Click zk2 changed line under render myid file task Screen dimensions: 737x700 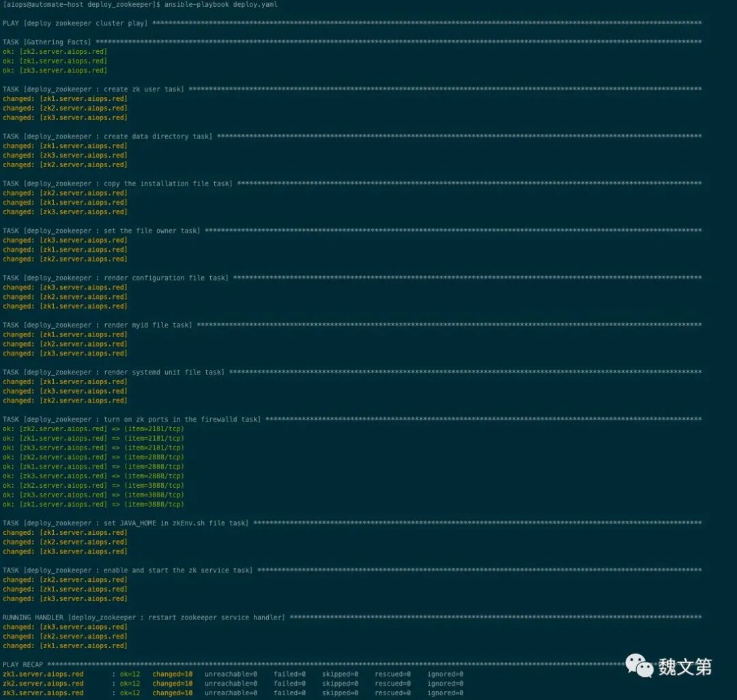65,344
